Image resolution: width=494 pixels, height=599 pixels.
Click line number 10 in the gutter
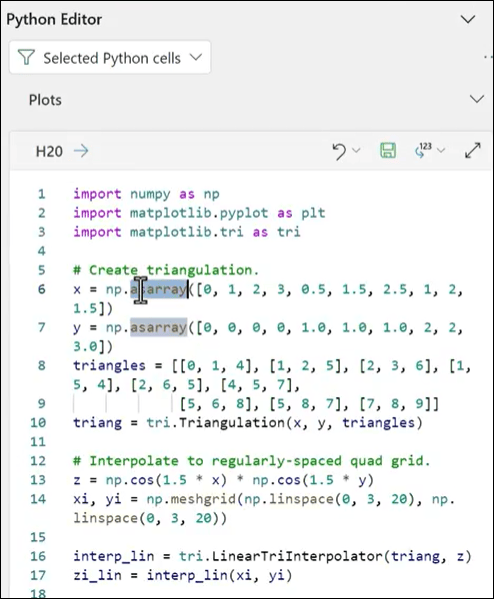38,423
